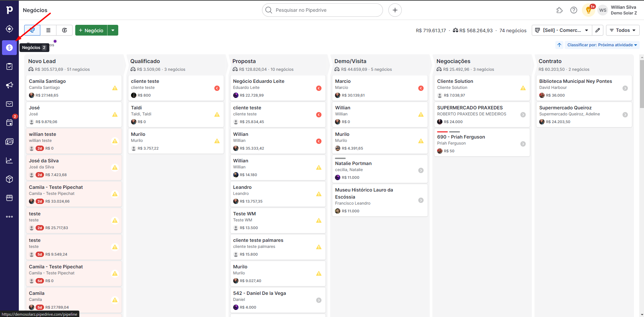Click the + Negócio button
The height and width of the screenshot is (317, 644).
click(91, 30)
